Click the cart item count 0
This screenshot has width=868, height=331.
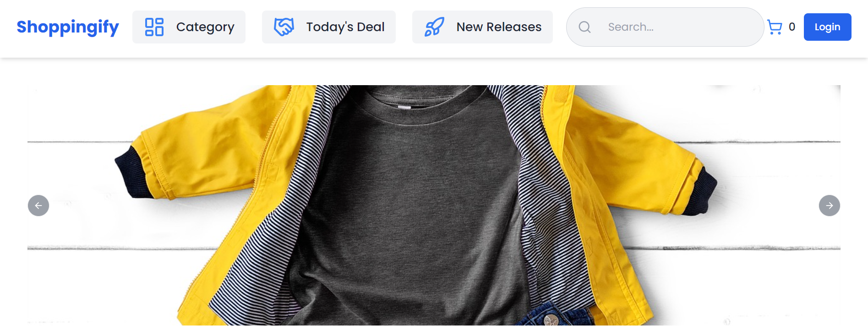pos(792,27)
